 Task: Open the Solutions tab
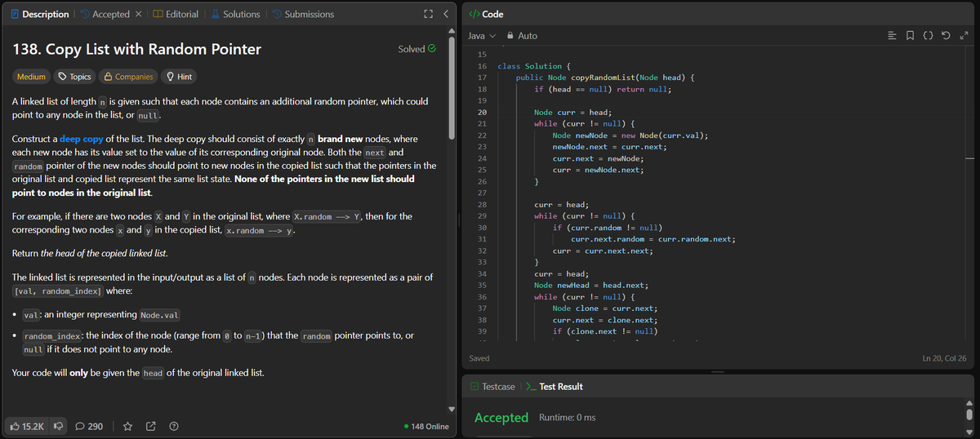point(235,14)
